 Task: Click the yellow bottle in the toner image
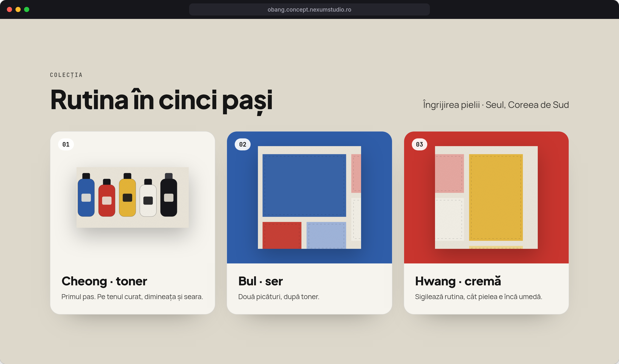[127, 195]
